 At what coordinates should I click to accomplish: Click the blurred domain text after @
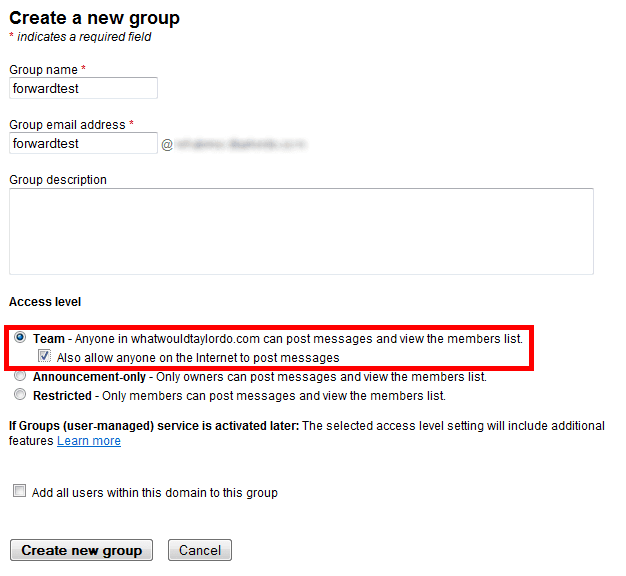[x=242, y=144]
